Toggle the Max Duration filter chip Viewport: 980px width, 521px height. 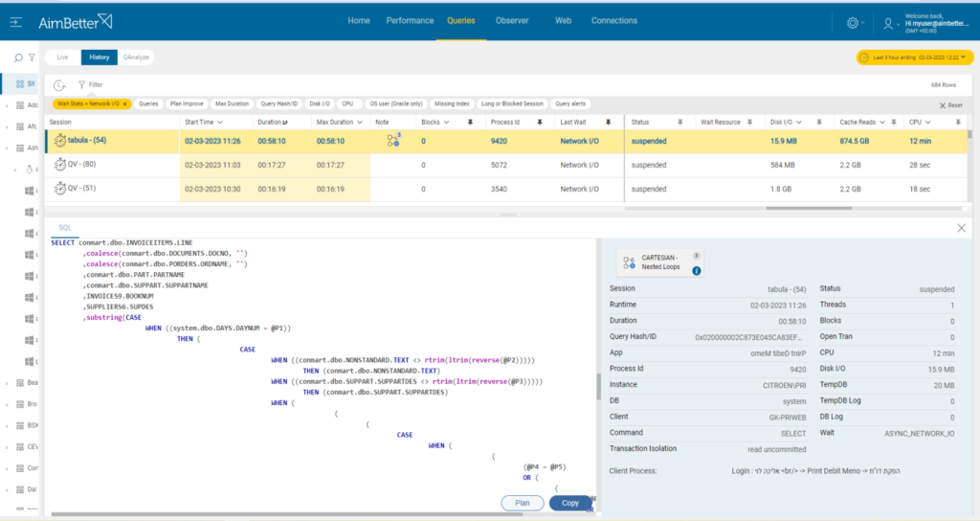click(232, 103)
